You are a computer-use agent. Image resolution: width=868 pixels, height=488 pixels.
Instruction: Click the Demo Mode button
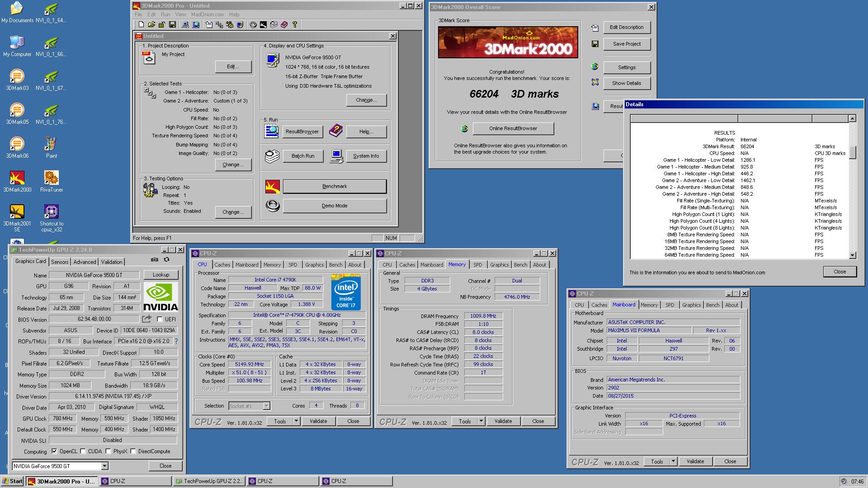pyautogui.click(x=335, y=206)
